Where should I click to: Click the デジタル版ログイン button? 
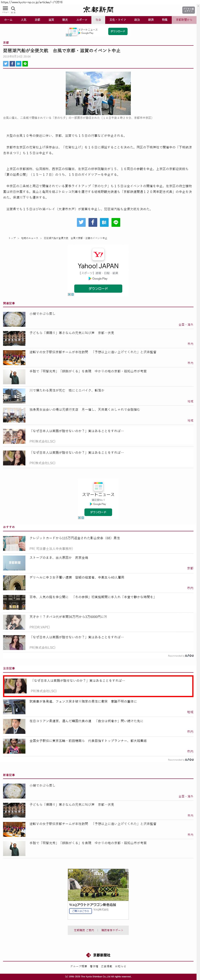coord(188,10)
